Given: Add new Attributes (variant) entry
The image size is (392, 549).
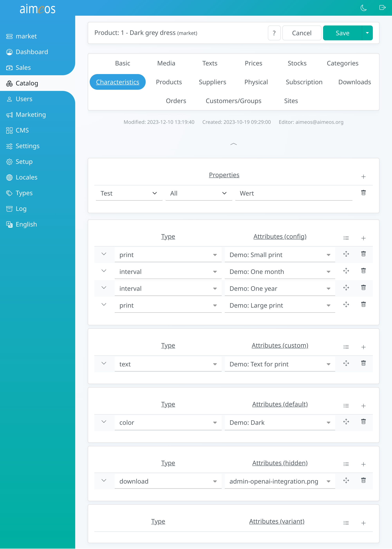Looking at the screenshot, I should [x=363, y=523].
